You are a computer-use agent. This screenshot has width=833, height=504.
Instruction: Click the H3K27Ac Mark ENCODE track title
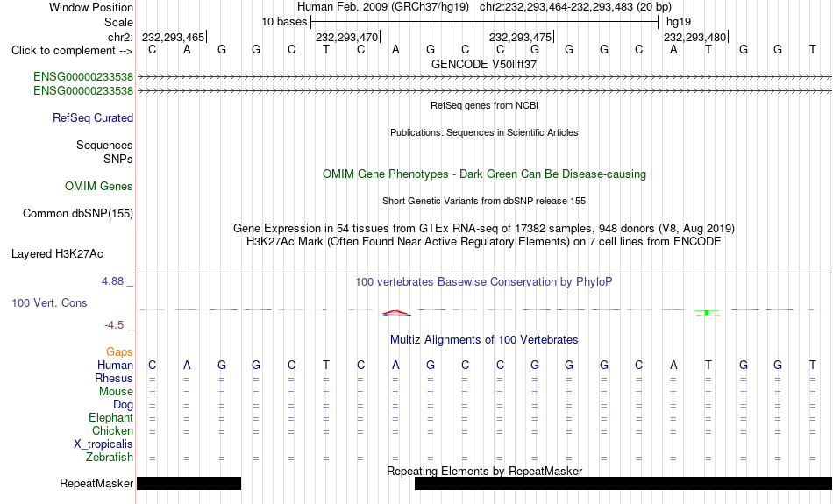tap(484, 242)
